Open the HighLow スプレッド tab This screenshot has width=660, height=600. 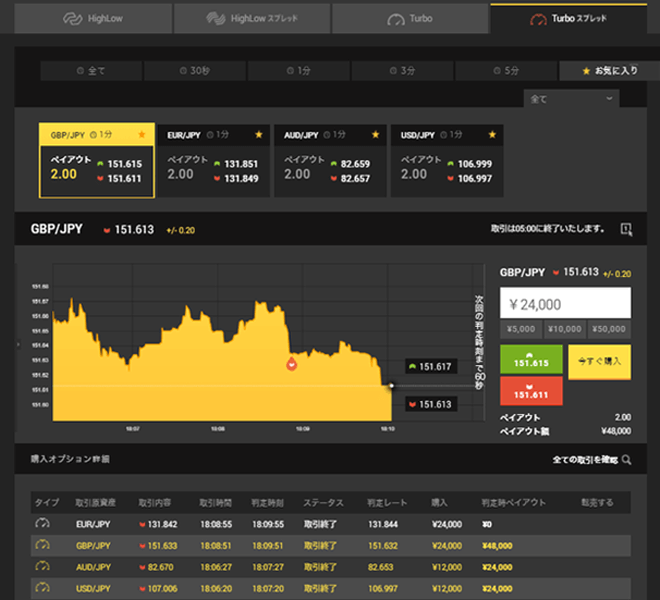pyautogui.click(x=252, y=19)
